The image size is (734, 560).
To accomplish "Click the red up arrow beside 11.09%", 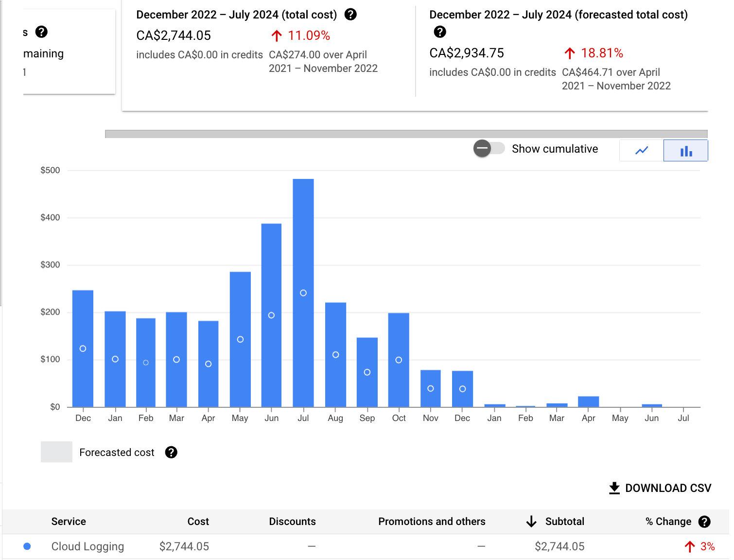I will pyautogui.click(x=277, y=35).
